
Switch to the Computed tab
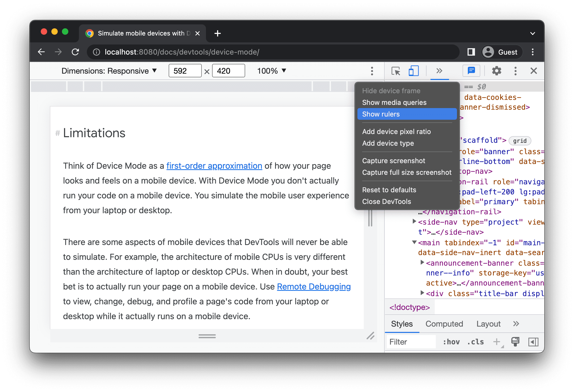(443, 323)
